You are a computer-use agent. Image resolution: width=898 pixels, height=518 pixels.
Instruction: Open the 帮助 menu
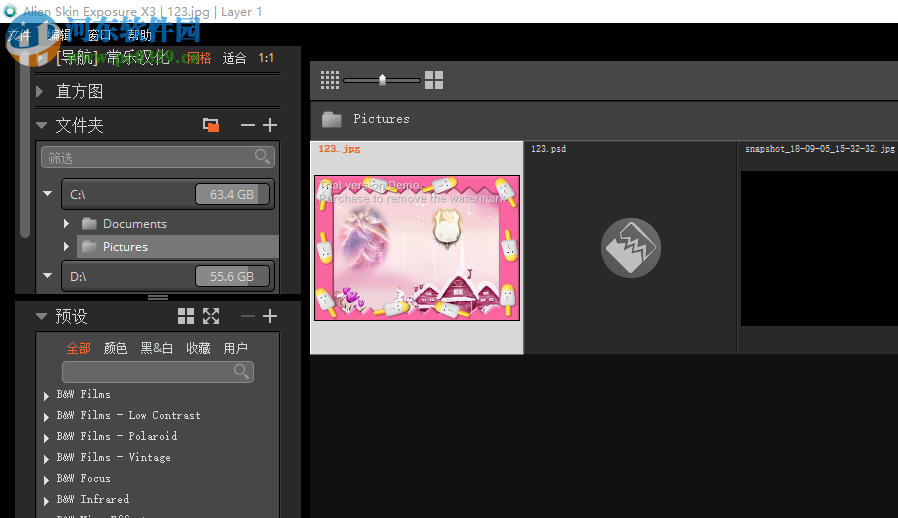click(x=139, y=35)
